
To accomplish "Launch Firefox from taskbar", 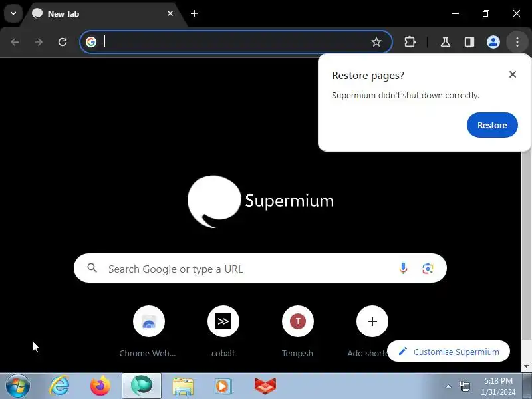I will coord(100,386).
